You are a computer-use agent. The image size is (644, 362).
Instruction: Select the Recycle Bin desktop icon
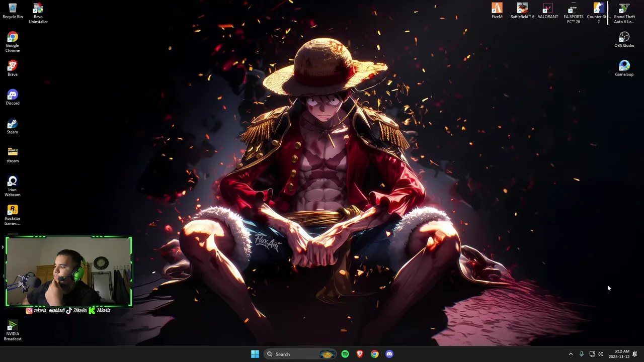[x=13, y=11]
